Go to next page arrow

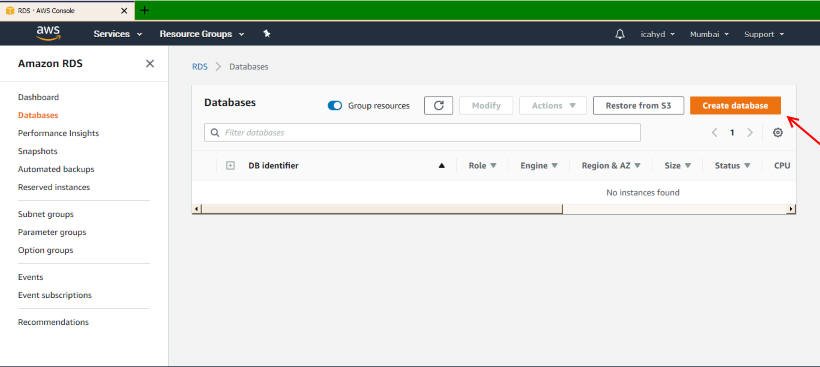749,133
